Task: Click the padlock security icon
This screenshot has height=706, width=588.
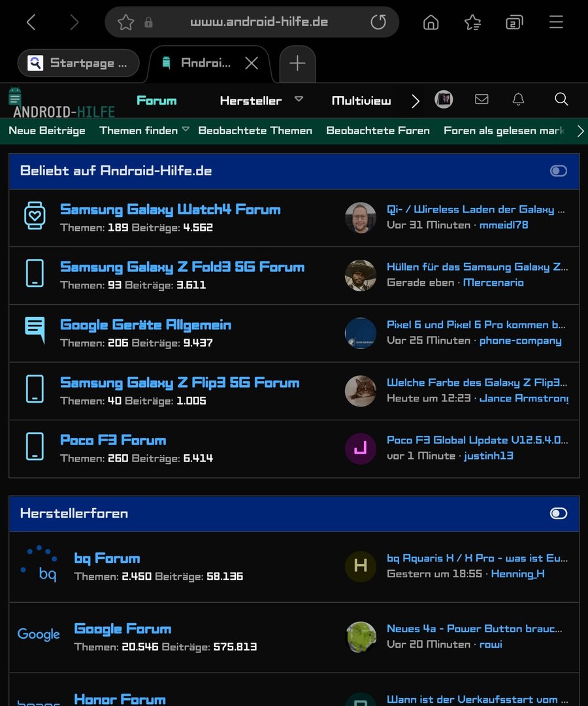Action: [148, 22]
